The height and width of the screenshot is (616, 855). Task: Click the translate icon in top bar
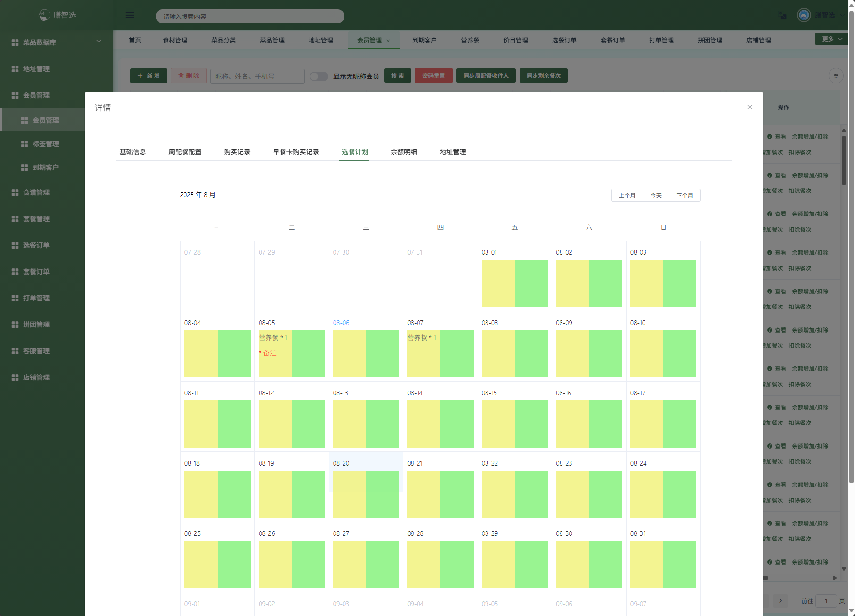coord(782,15)
